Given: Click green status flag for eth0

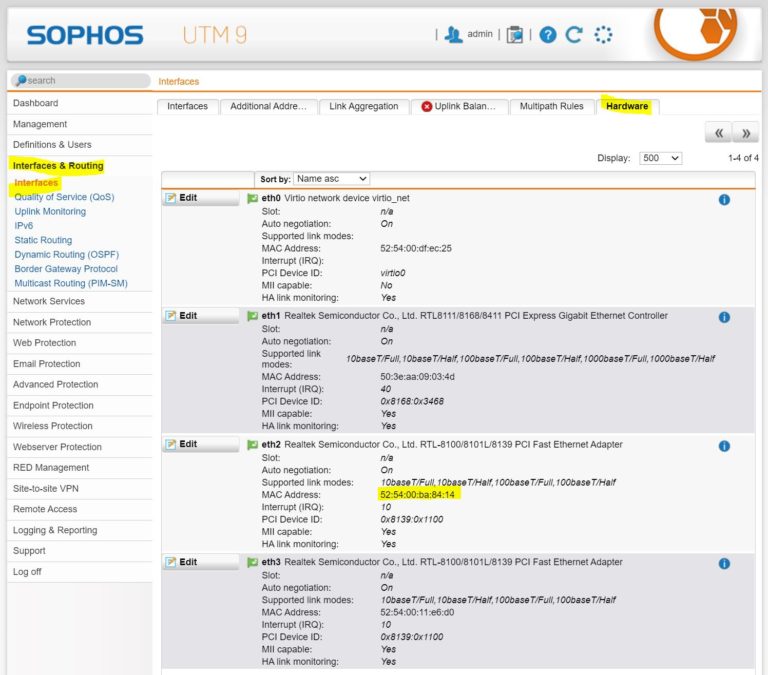Looking at the screenshot, I should pos(252,198).
